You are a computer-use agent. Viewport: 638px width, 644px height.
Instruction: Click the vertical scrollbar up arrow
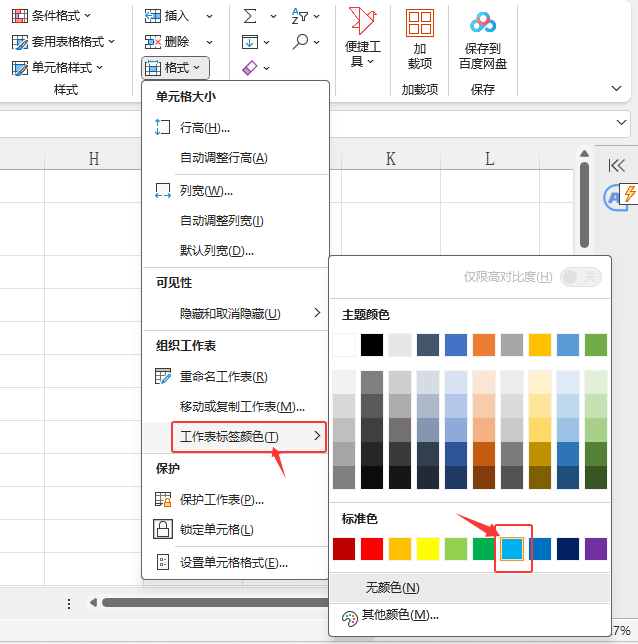click(584, 154)
